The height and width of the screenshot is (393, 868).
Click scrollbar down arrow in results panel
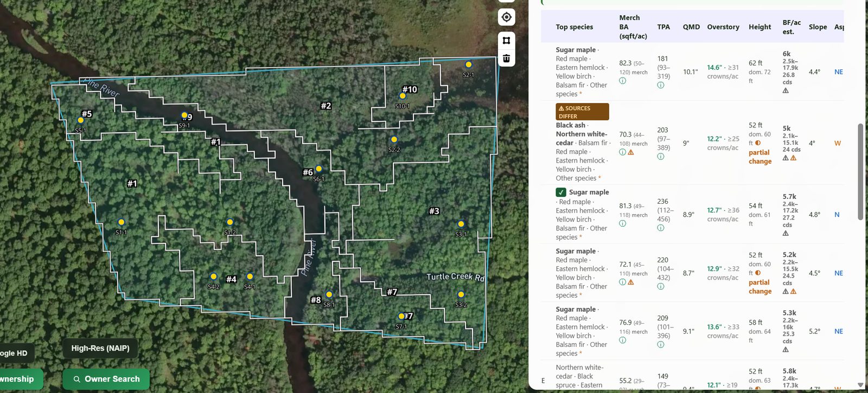860,385
